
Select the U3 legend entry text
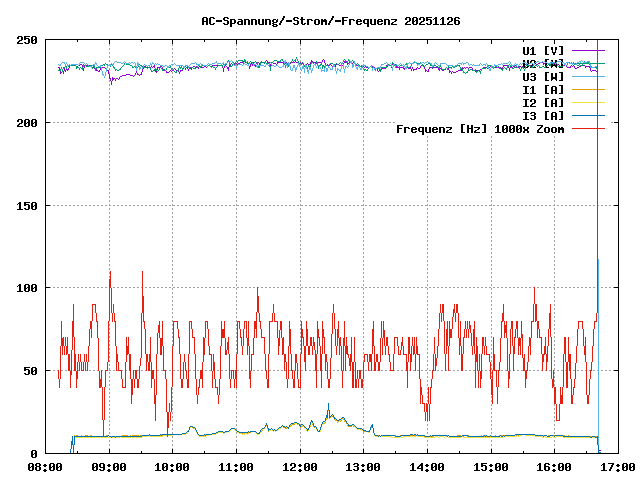click(x=543, y=76)
